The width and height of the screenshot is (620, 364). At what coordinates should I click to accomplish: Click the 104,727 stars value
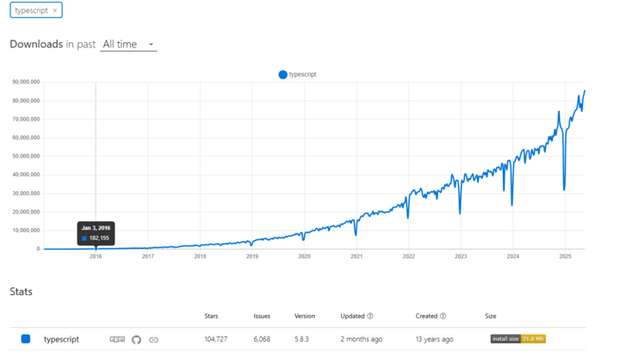[216, 339]
